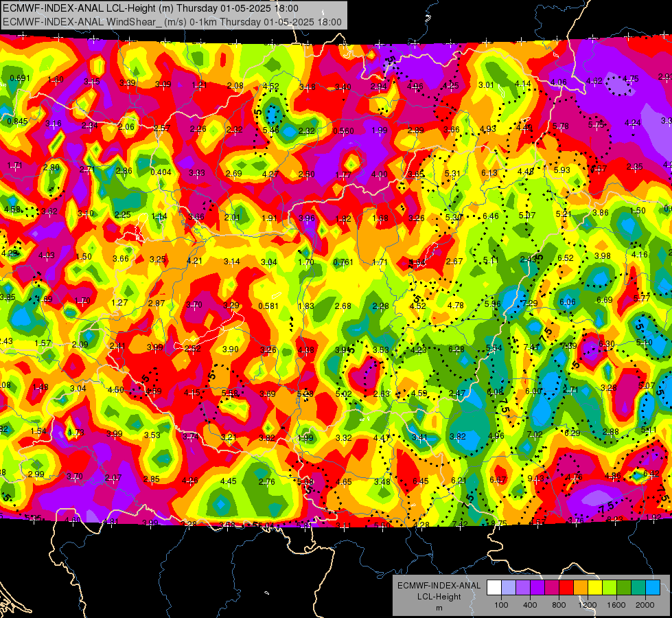Click the wind shear value 7.29

pos(530,304)
